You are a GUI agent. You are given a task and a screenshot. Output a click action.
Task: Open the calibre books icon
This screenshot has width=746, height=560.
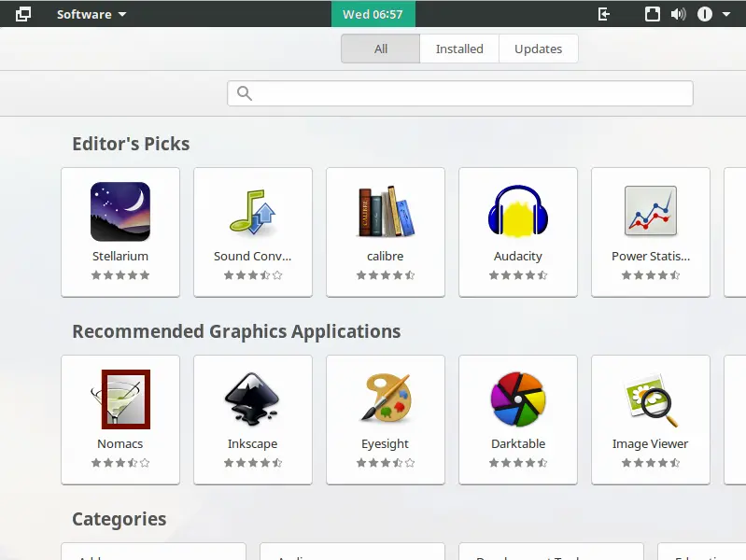(x=385, y=212)
